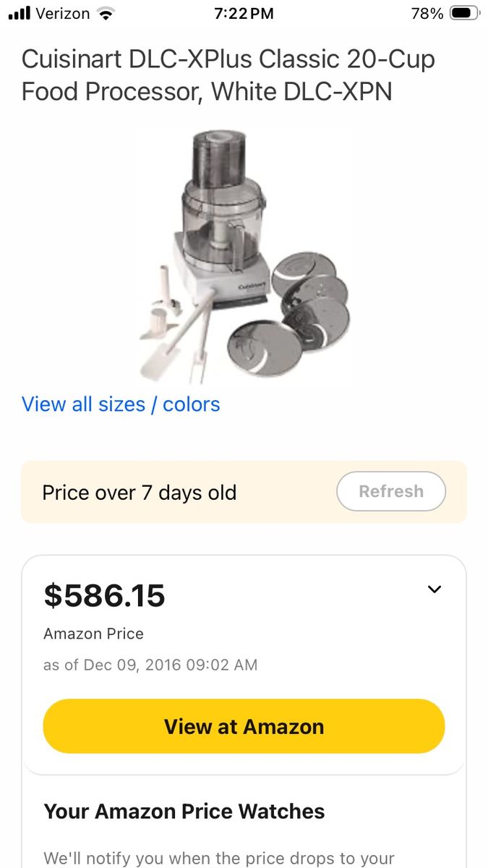This screenshot has width=488, height=868.
Task: Tap the Amazon Price label
Action: pos(94,634)
